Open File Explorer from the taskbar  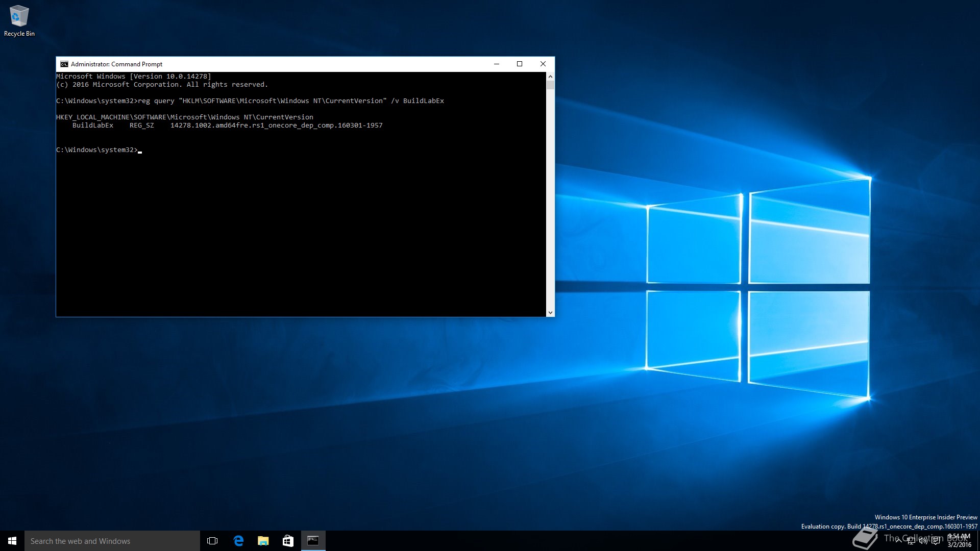263,541
